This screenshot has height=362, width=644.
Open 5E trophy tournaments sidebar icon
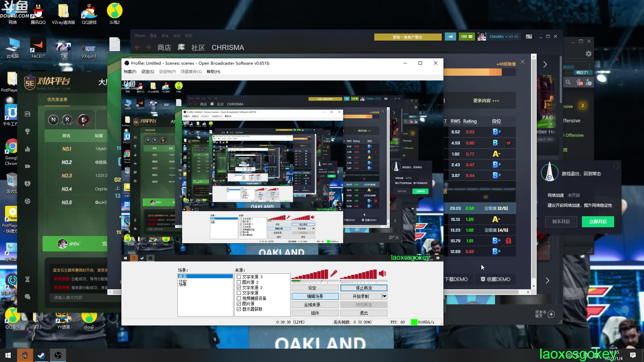[x=28, y=131]
